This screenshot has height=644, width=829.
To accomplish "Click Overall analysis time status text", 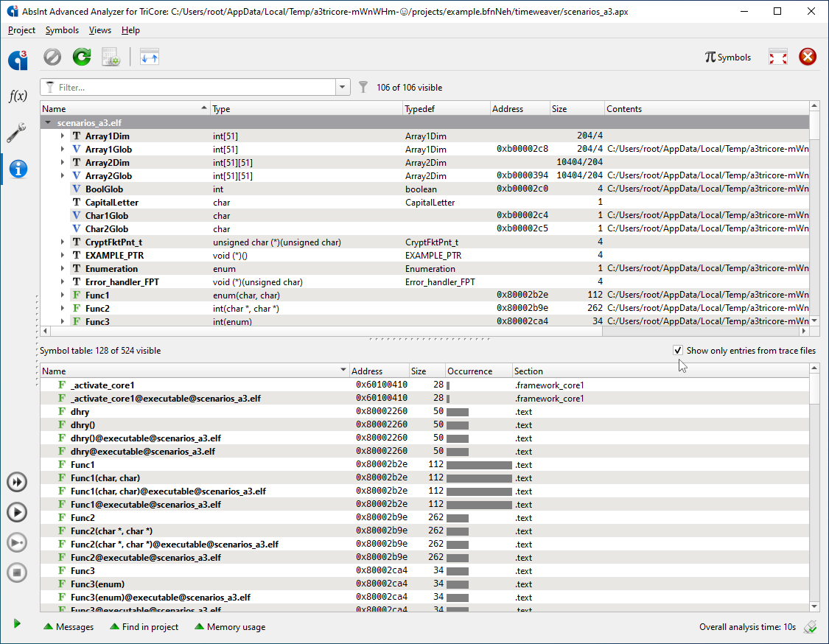I will (747, 626).
